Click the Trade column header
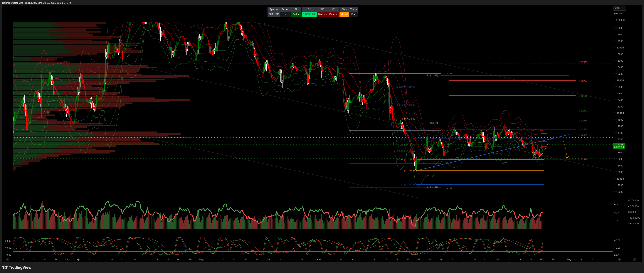The image size is (644, 273). tap(354, 9)
